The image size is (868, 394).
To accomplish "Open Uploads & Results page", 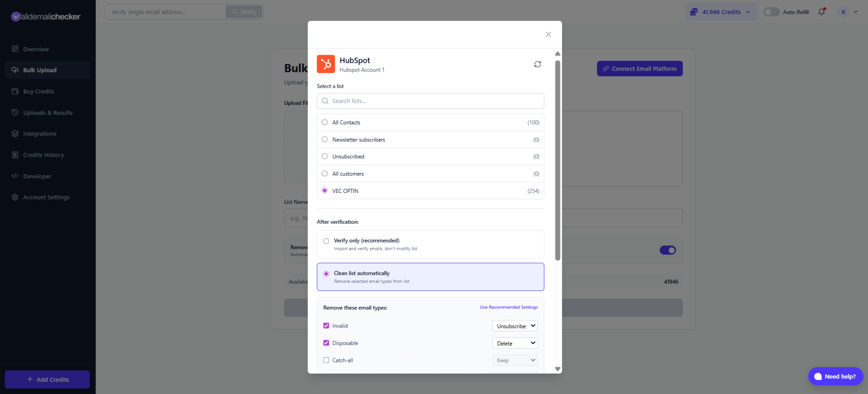I will pos(47,113).
